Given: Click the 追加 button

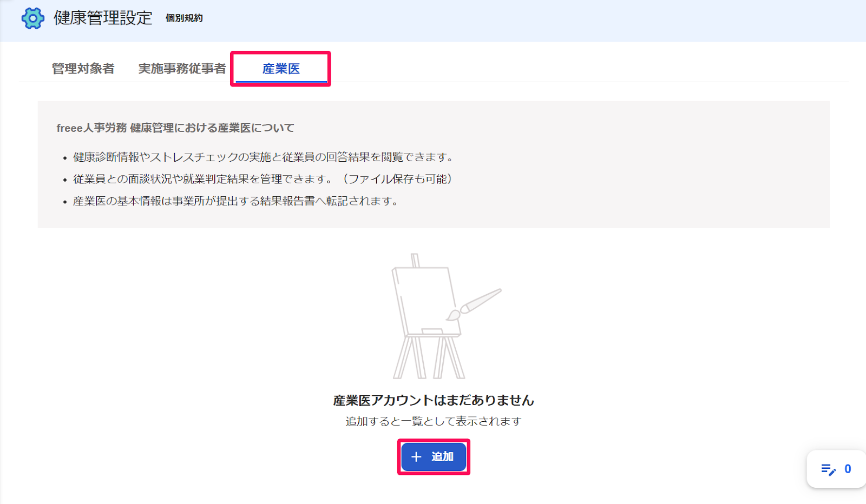Looking at the screenshot, I should click(x=434, y=457).
